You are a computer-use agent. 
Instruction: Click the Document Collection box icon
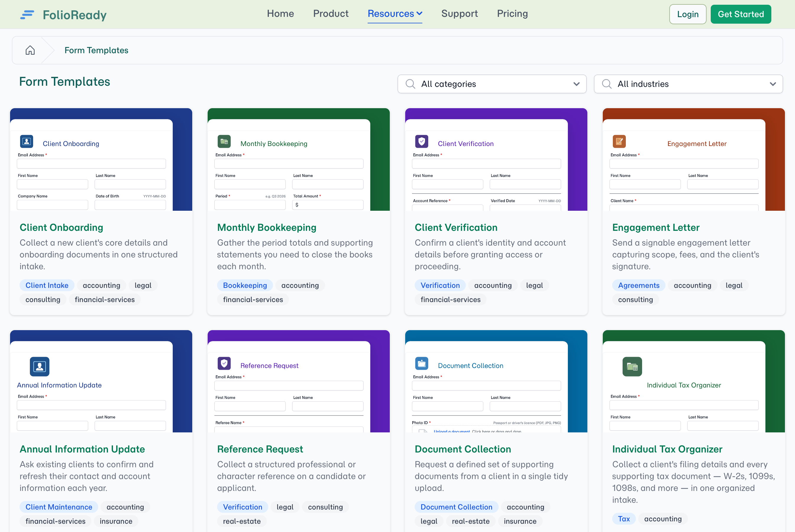tap(421, 363)
